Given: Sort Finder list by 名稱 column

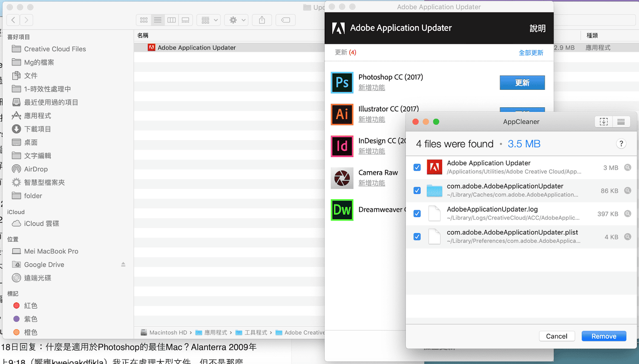Looking at the screenshot, I should pyautogui.click(x=143, y=35).
